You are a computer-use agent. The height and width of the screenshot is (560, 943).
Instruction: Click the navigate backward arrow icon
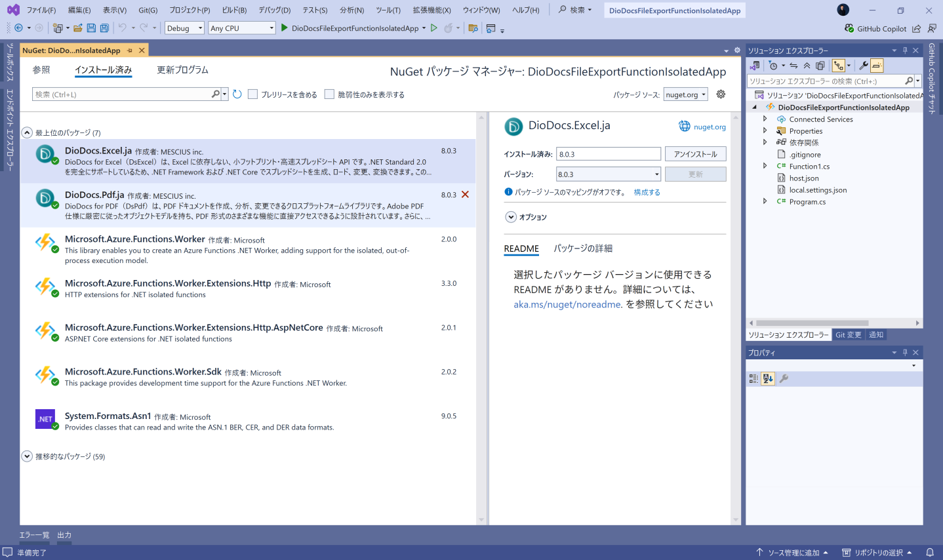coord(18,28)
